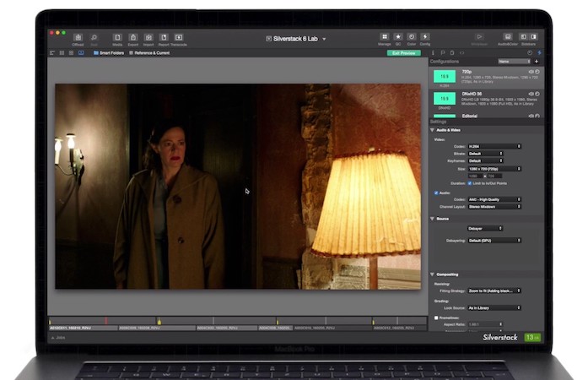Open the code brackets tab icon in sidebar

461,53
